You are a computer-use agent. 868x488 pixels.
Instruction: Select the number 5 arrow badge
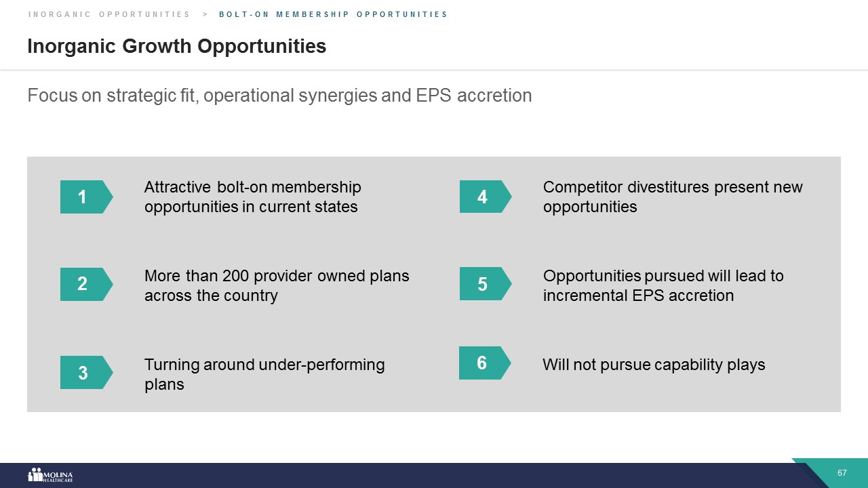(484, 284)
